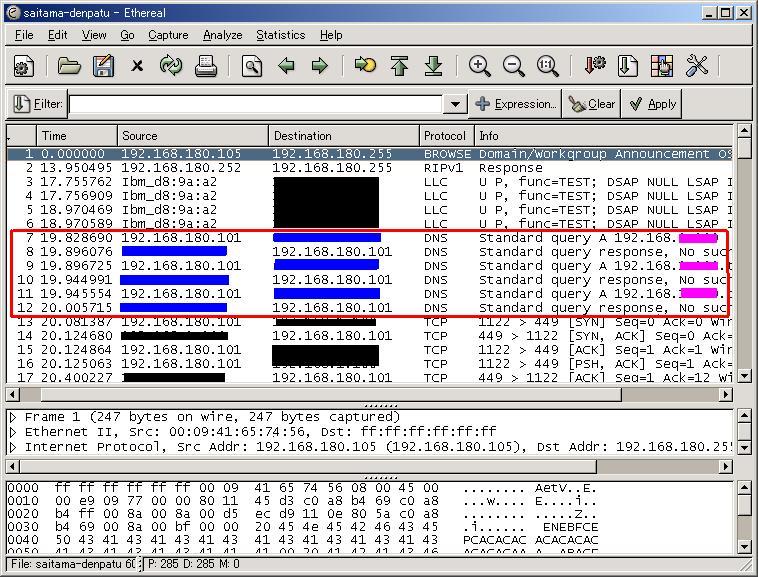
Task: Open the Edit menu
Action: coord(58,35)
